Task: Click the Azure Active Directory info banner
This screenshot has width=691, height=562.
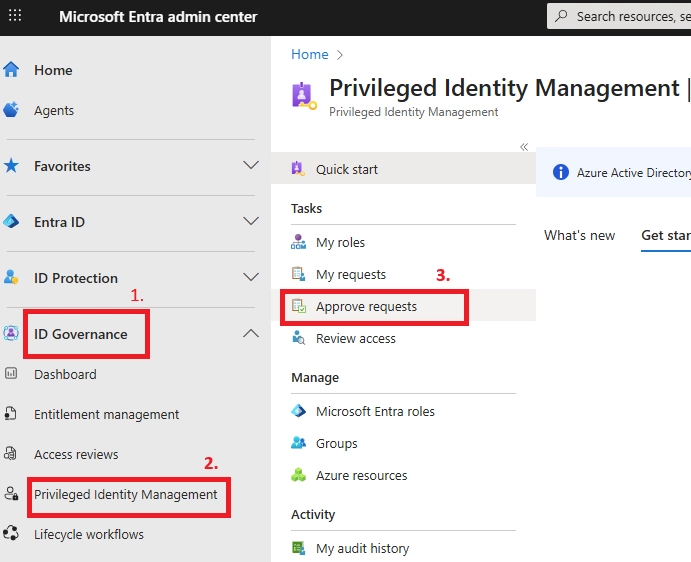Action: pos(613,172)
